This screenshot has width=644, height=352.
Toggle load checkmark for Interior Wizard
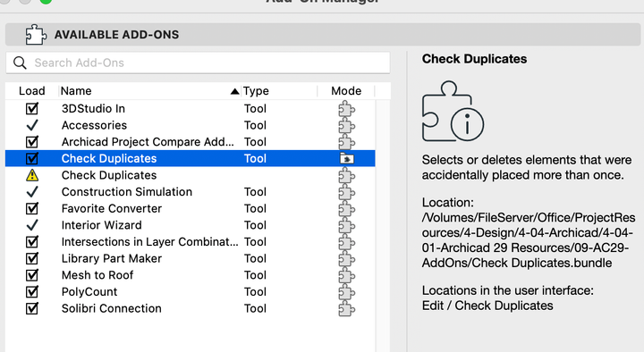point(32,225)
